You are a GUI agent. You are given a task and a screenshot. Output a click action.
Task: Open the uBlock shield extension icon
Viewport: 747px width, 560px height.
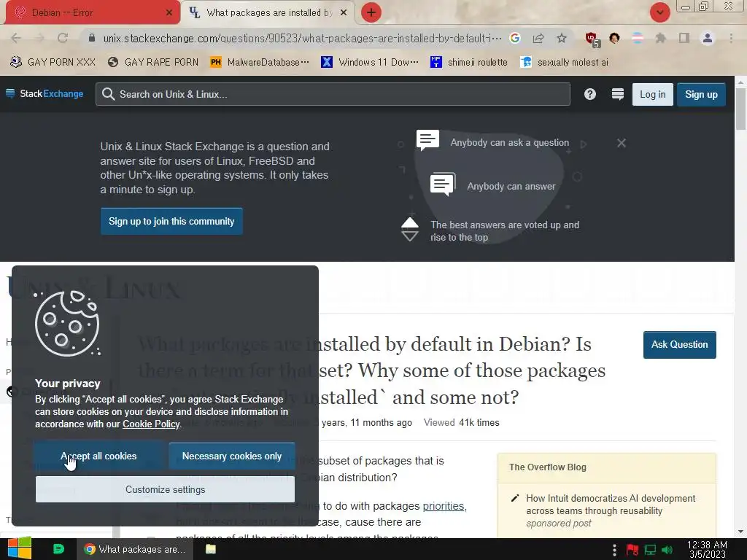[x=592, y=39]
